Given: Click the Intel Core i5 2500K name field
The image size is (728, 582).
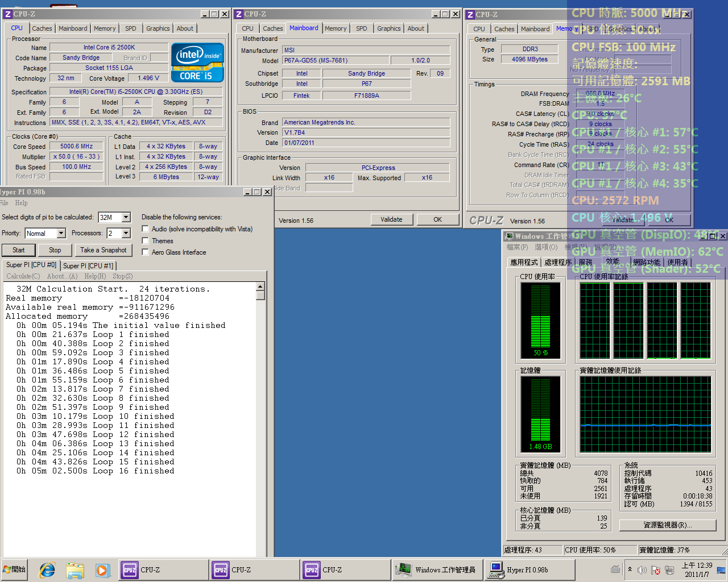Looking at the screenshot, I should (109, 47).
